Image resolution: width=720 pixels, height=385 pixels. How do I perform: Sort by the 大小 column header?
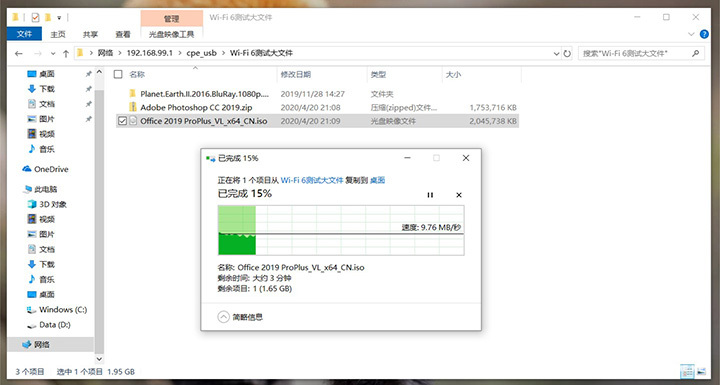(453, 74)
